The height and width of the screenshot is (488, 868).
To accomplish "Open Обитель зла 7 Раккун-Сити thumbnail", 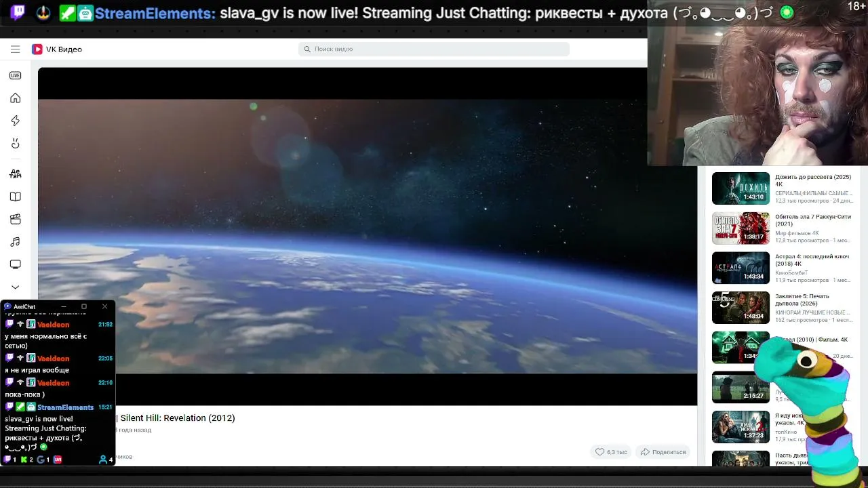I will click(741, 228).
